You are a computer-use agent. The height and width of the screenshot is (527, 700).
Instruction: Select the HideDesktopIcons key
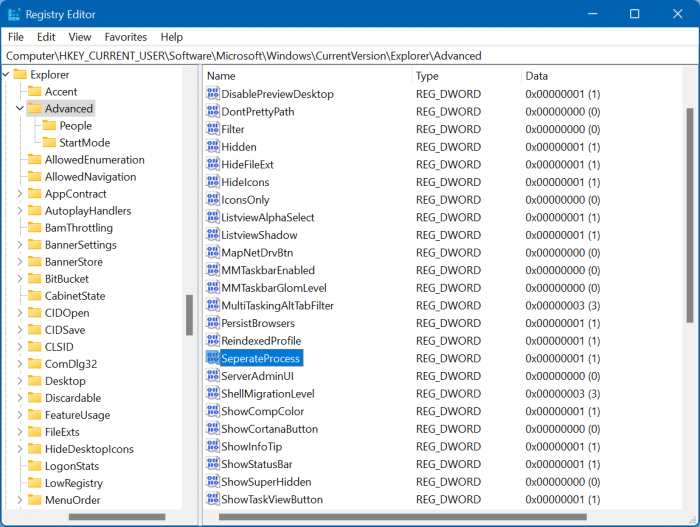point(89,449)
